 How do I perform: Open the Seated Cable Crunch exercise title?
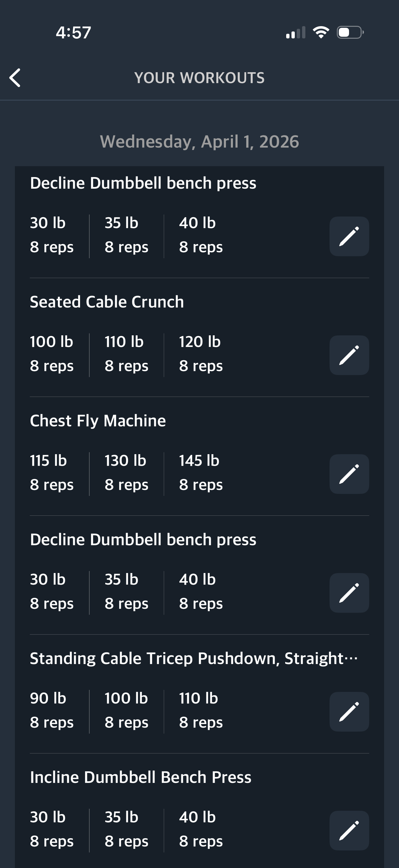pos(107,302)
